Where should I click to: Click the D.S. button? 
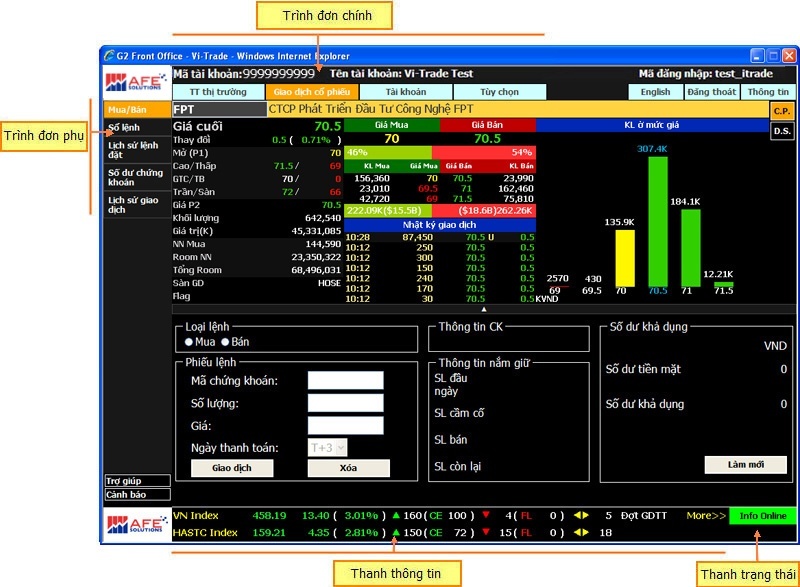(x=782, y=131)
